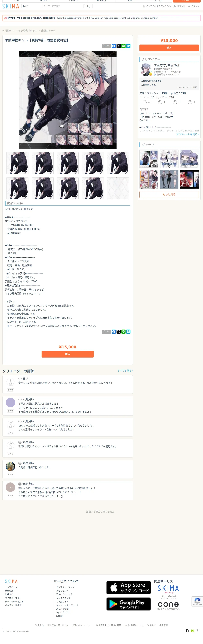Click into the keyword search field
Viewport: 203px width, 644px height.
pos(63,6)
